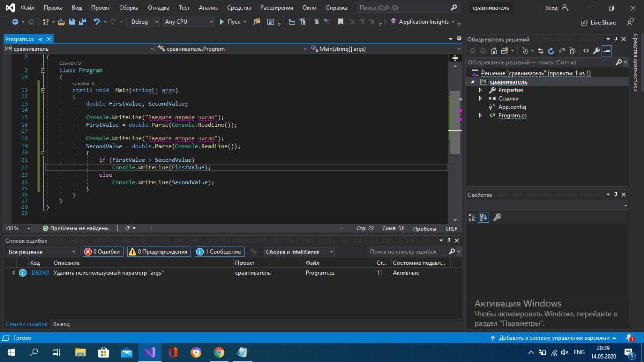644x362 pixels.
Task: Toggle the 0 Предупреждения warnings filter
Action: click(158, 252)
